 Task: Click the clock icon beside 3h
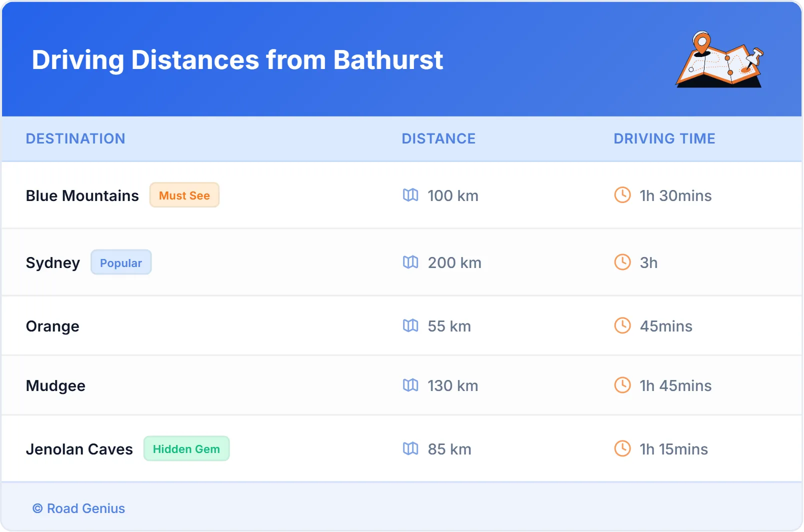click(622, 262)
